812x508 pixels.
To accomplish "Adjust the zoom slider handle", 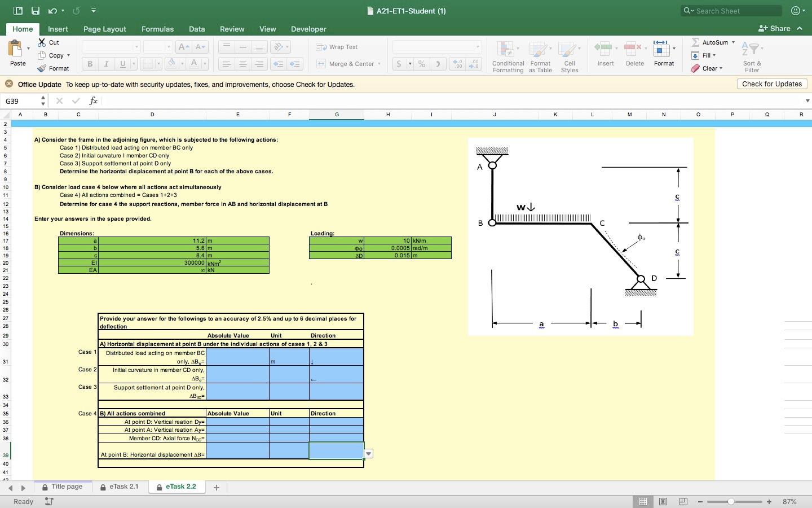I will tap(731, 501).
